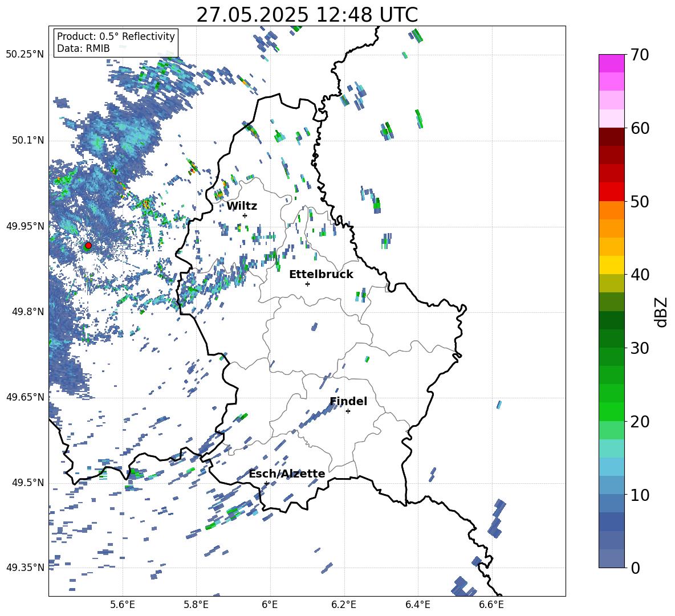The width and height of the screenshot is (675, 616).
Task: Click the cross marker below Wiltz
Action: [x=245, y=215]
